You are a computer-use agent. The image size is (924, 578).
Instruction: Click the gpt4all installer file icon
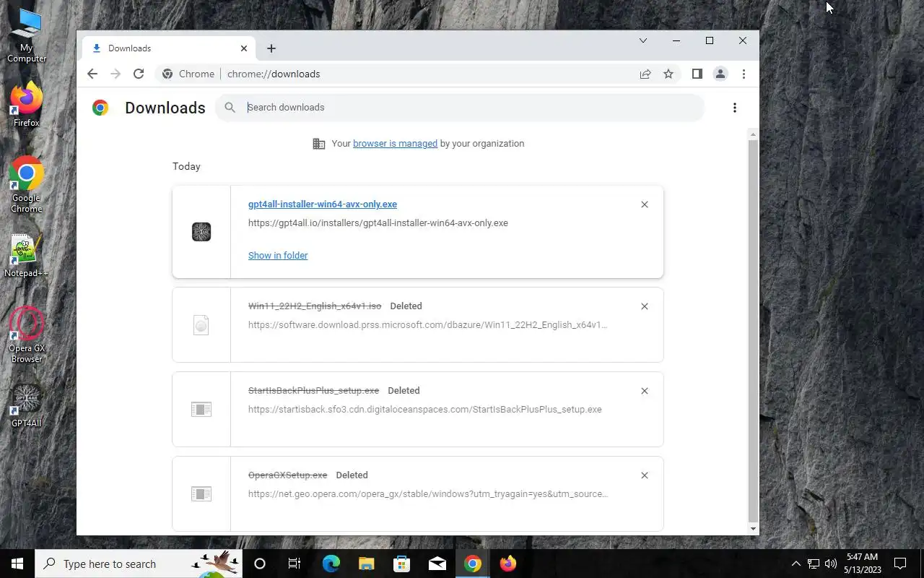pos(201,231)
